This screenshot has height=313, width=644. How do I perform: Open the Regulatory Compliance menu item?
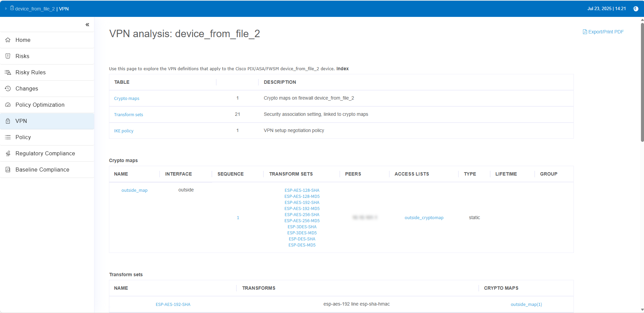45,153
